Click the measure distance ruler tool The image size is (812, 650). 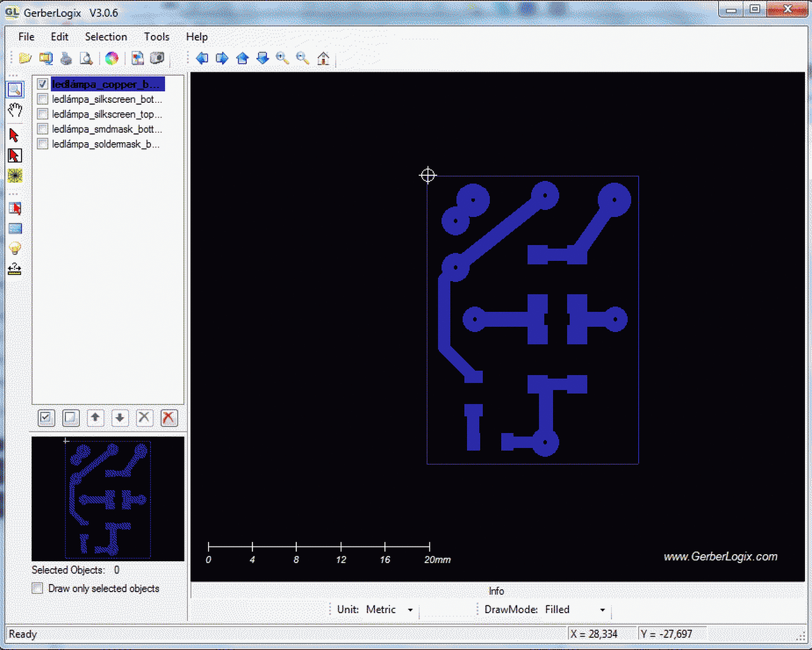click(x=15, y=269)
